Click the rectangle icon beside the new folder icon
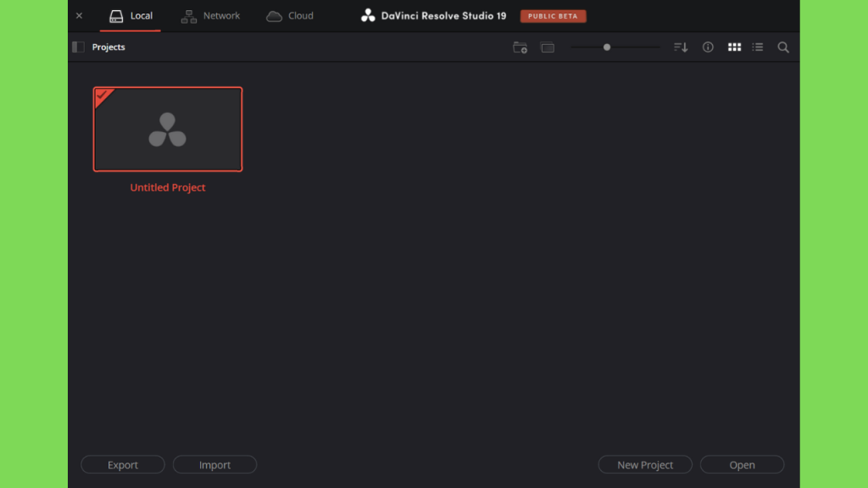 548,47
